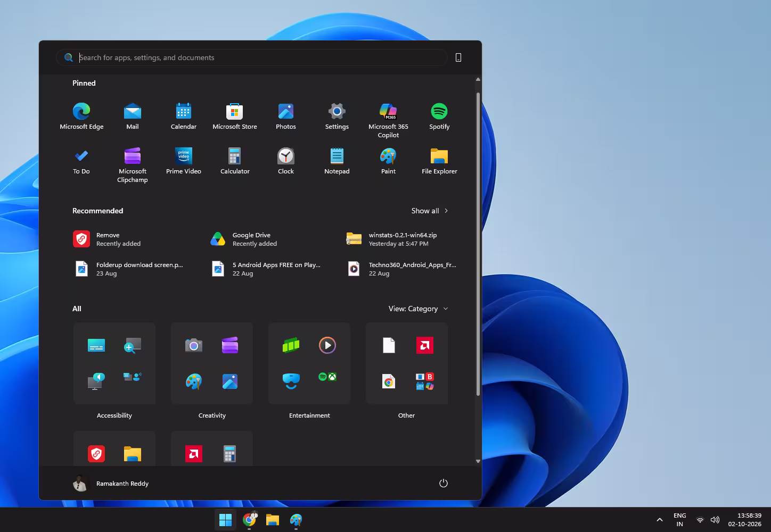
Task: Open the Wi-Fi network icon in tray
Action: (700, 520)
